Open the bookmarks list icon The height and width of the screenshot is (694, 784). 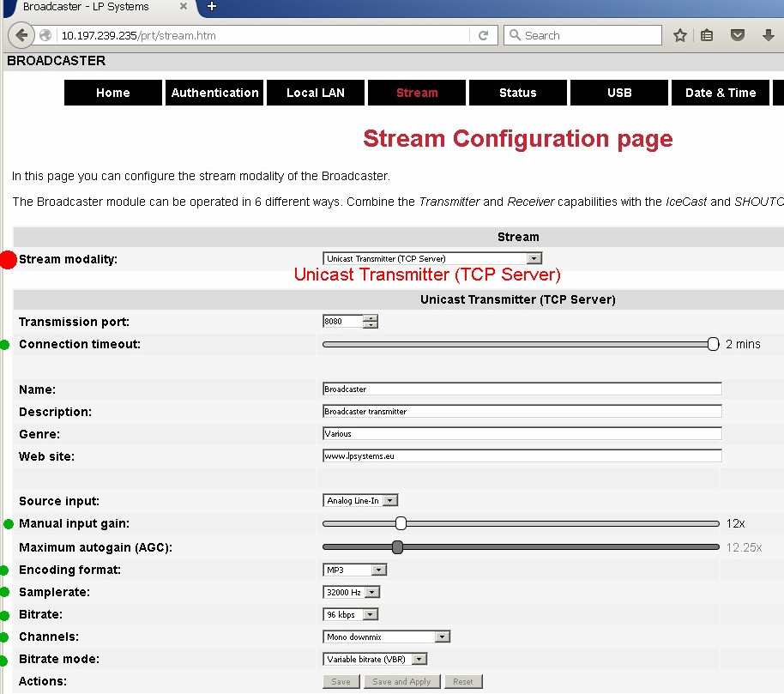click(707, 35)
